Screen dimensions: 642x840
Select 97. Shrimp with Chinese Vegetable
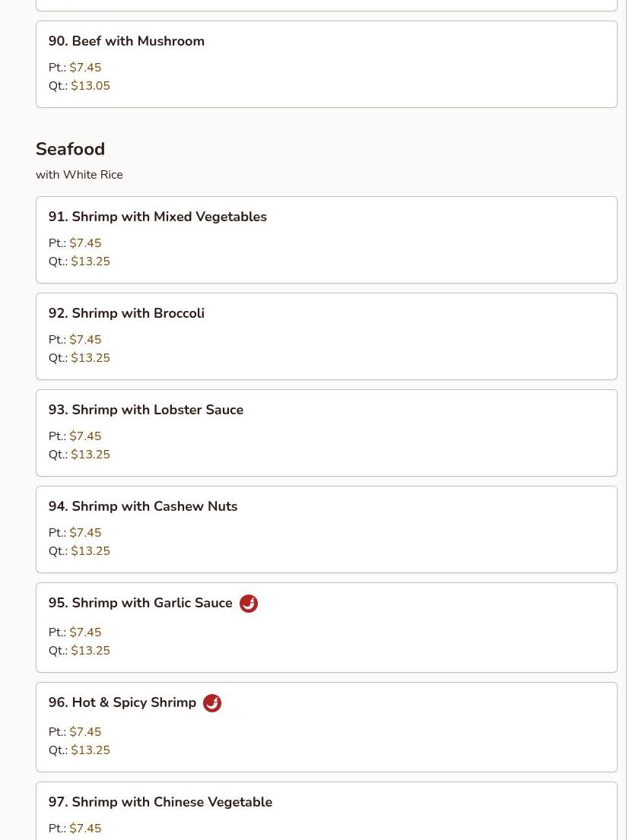click(160, 802)
